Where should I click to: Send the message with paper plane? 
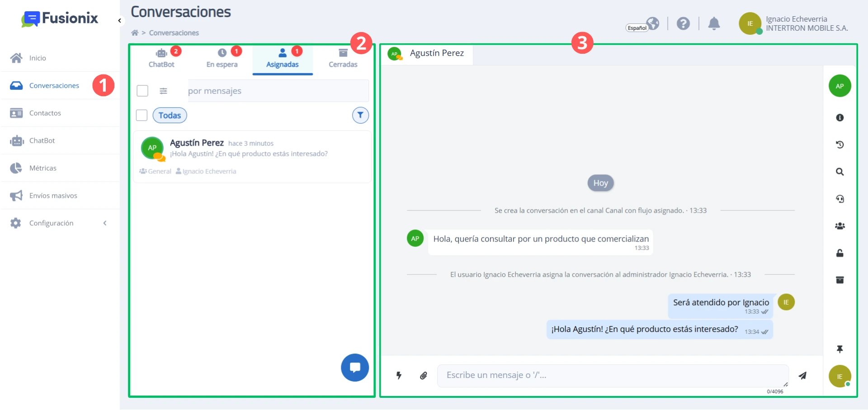802,375
